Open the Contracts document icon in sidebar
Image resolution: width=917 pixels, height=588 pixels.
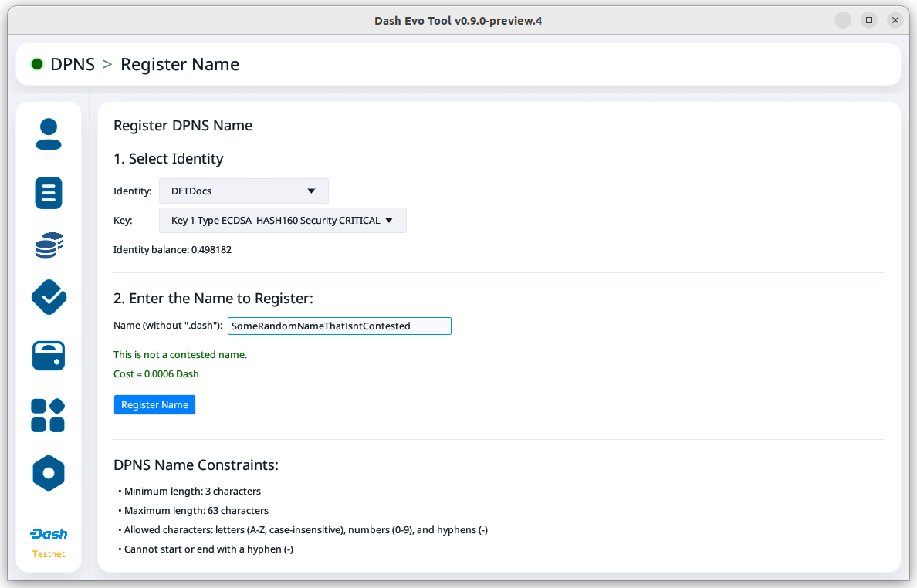coord(49,192)
